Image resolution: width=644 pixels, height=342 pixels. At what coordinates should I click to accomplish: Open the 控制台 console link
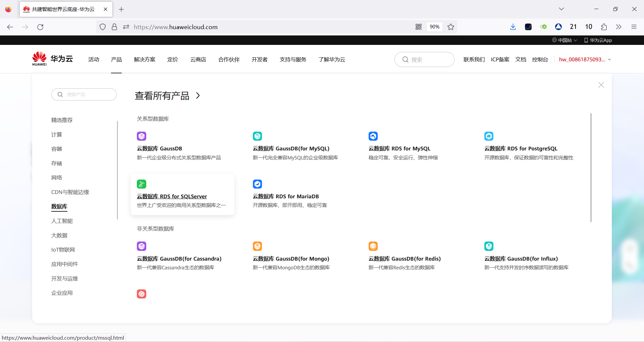point(540,59)
